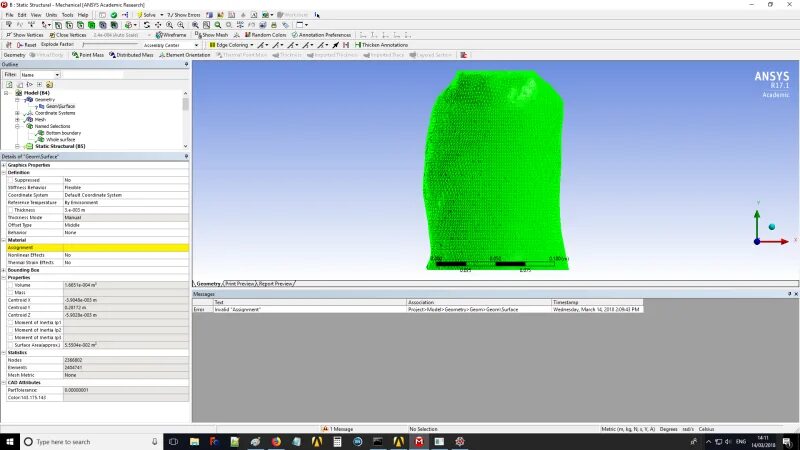Open Windows Start menu
The width and height of the screenshot is (800, 450).
click(9, 441)
